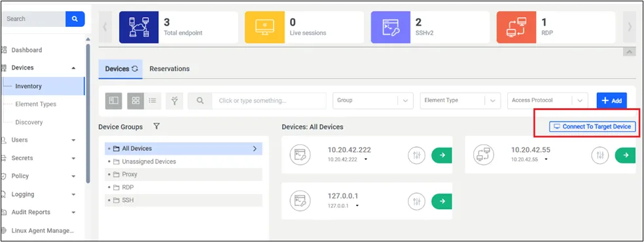
Task: Connect to 10.20.42.222 with green arrow
Action: (x=442, y=155)
